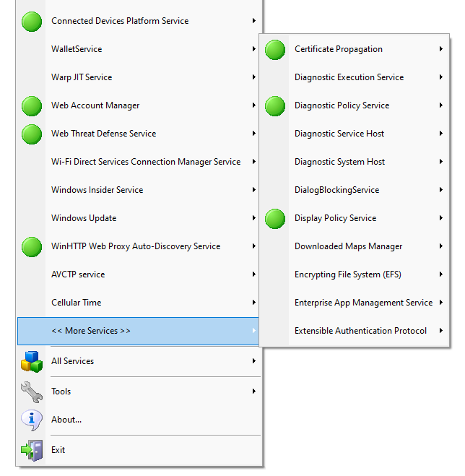Screen dimensions: 465x476
Task: Click green status dot beside Display Policy Service
Action: click(275, 219)
